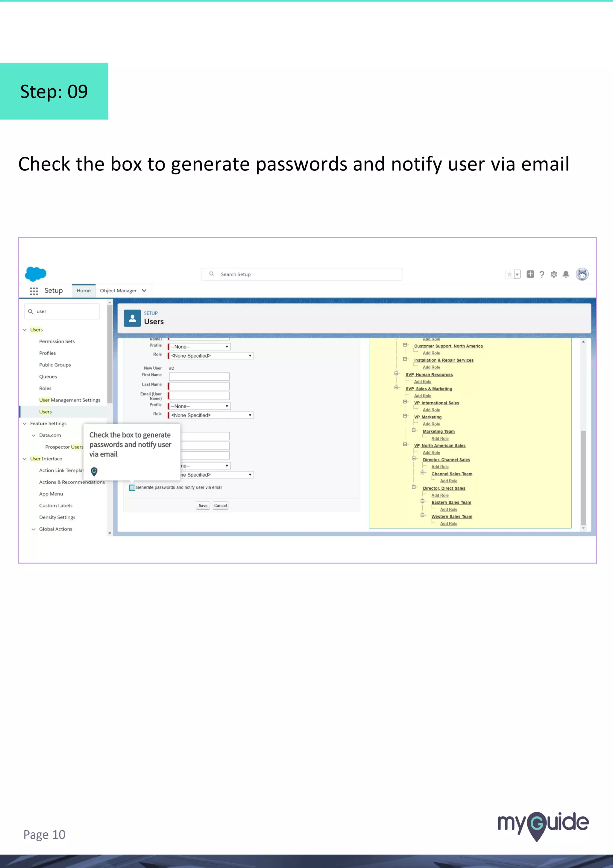The height and width of the screenshot is (868, 613).
Task: Switch to the Object Manager tab
Action: click(118, 291)
